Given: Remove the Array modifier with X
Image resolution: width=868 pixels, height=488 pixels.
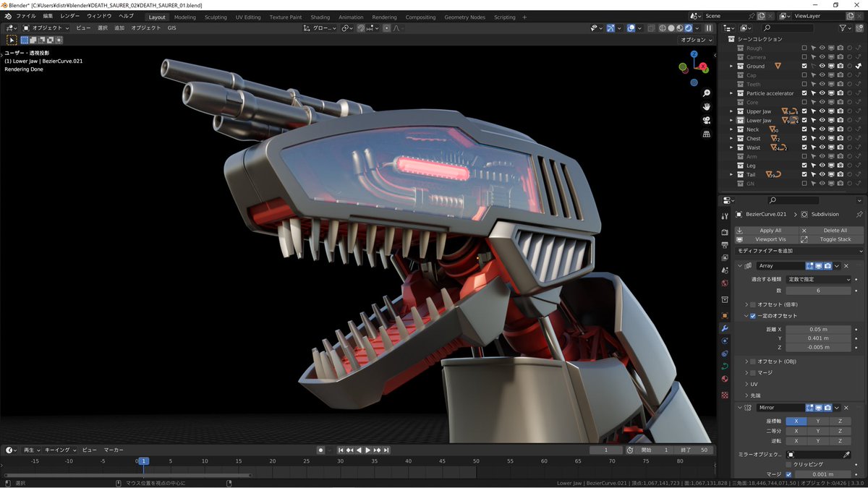Looking at the screenshot, I should 846,266.
